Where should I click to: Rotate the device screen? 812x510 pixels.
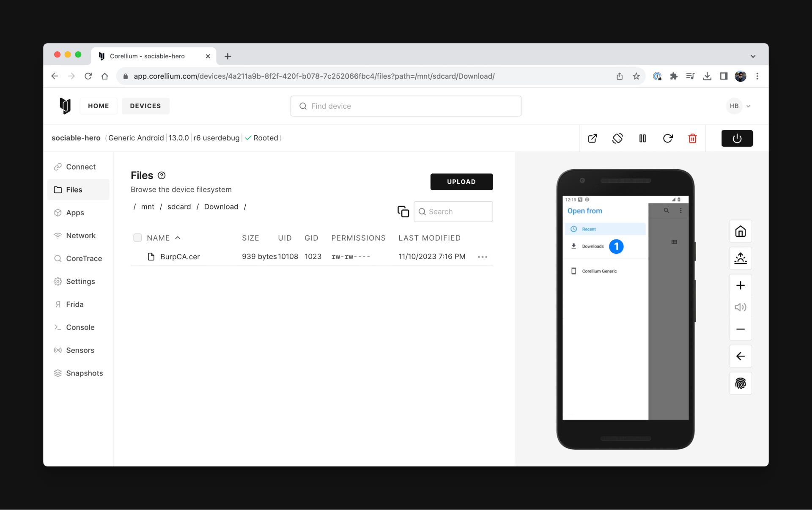pyautogui.click(x=617, y=138)
